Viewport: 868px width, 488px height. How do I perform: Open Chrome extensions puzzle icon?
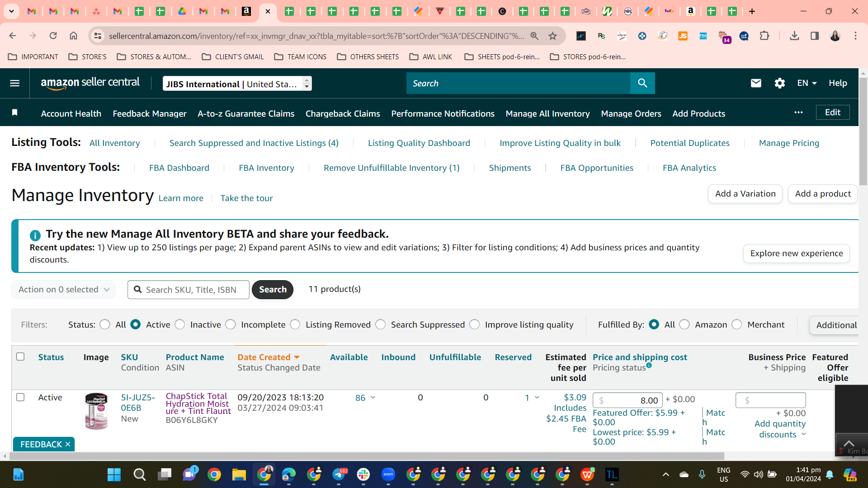click(764, 36)
